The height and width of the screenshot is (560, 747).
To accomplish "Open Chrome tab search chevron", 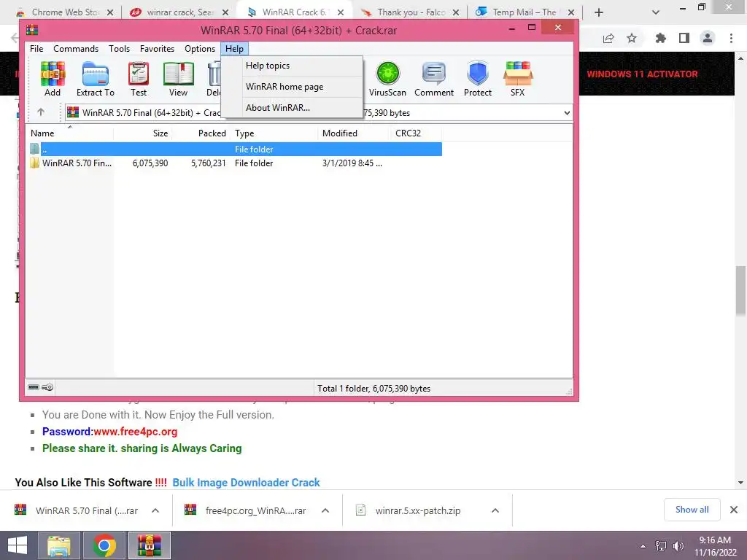I will pyautogui.click(x=656, y=12).
